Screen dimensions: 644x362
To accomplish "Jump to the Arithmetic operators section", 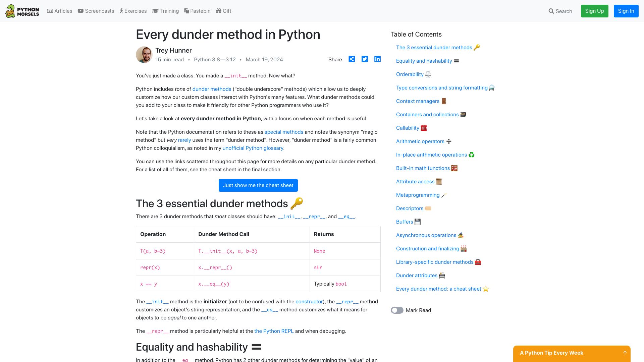I will click(424, 141).
